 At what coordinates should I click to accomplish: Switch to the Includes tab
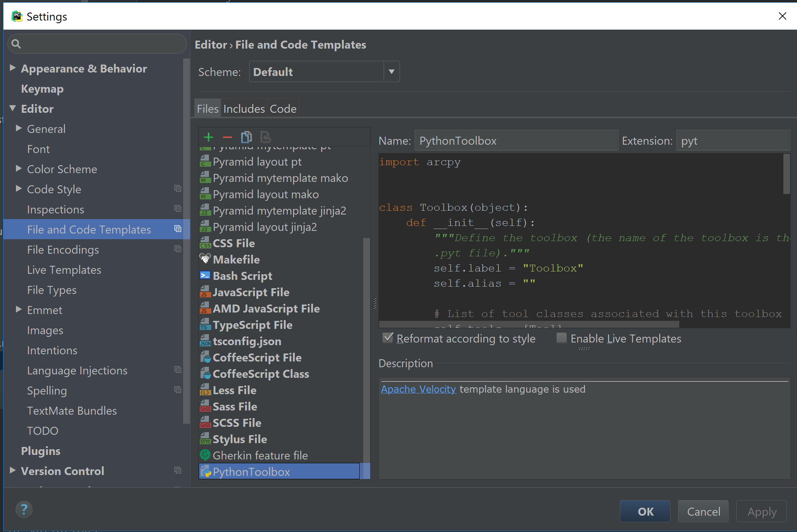(x=243, y=109)
